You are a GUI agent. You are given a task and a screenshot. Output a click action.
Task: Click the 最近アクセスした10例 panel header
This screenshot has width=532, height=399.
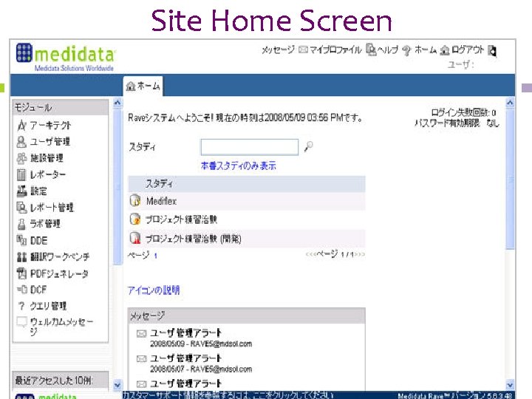point(61,381)
